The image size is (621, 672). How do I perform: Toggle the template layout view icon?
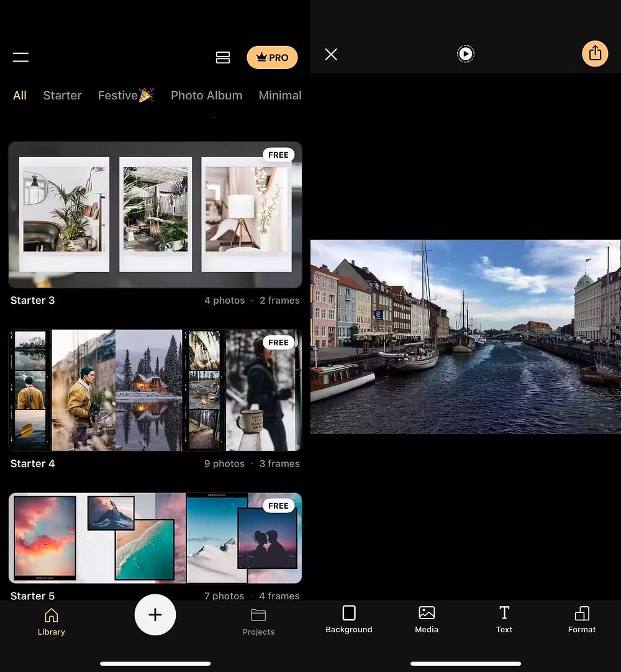223,57
